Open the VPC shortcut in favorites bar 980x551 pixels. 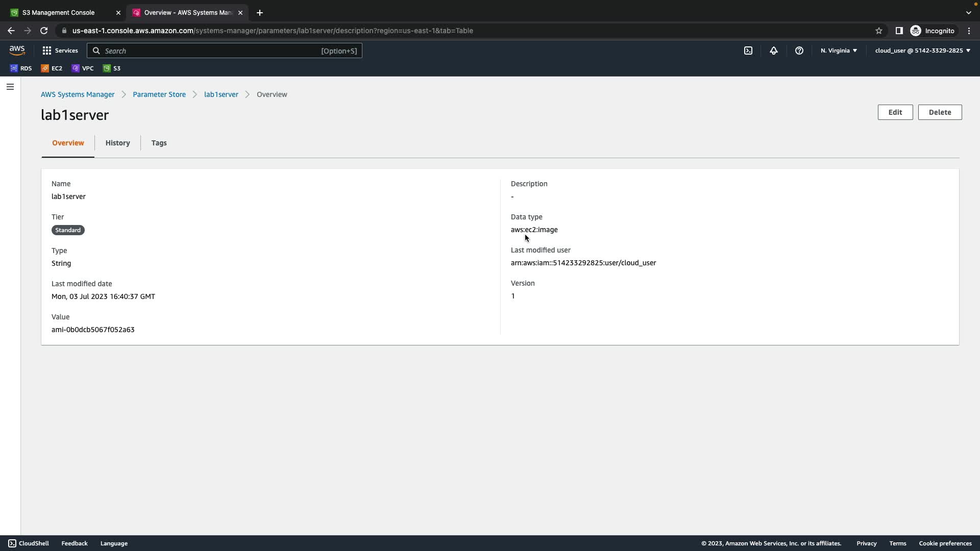click(x=83, y=68)
